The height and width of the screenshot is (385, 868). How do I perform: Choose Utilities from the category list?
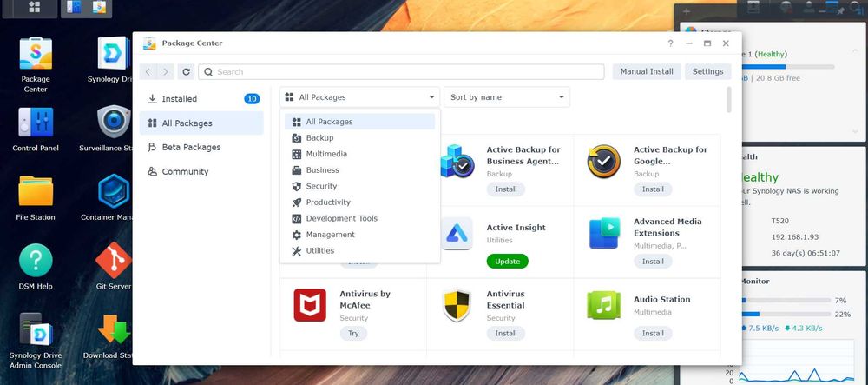pyautogui.click(x=360, y=250)
